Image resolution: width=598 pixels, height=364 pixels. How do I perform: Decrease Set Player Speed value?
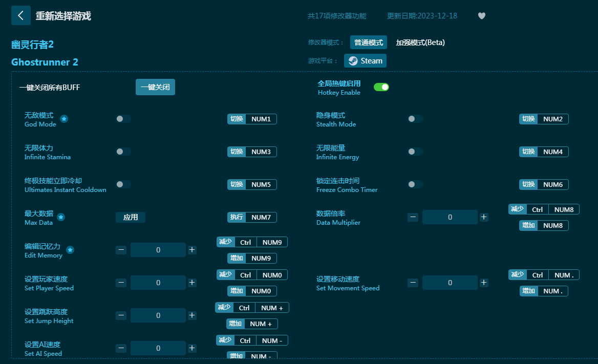point(121,283)
